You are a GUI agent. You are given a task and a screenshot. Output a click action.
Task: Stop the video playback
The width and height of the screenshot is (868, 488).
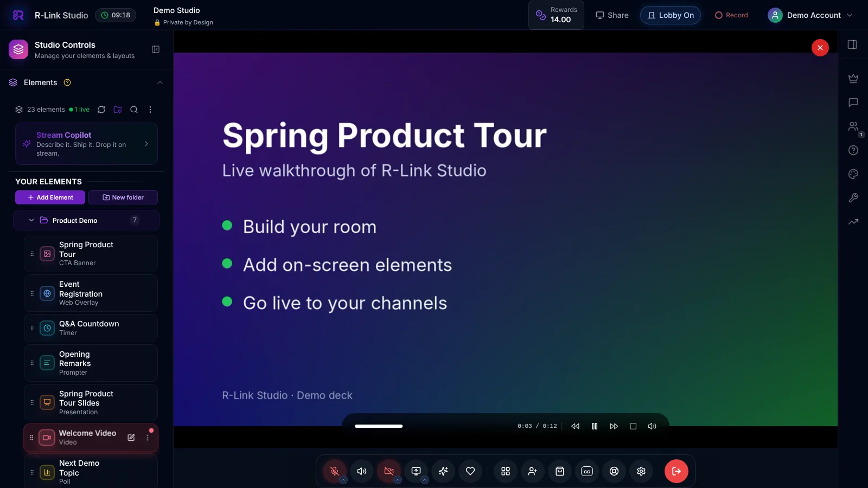633,426
